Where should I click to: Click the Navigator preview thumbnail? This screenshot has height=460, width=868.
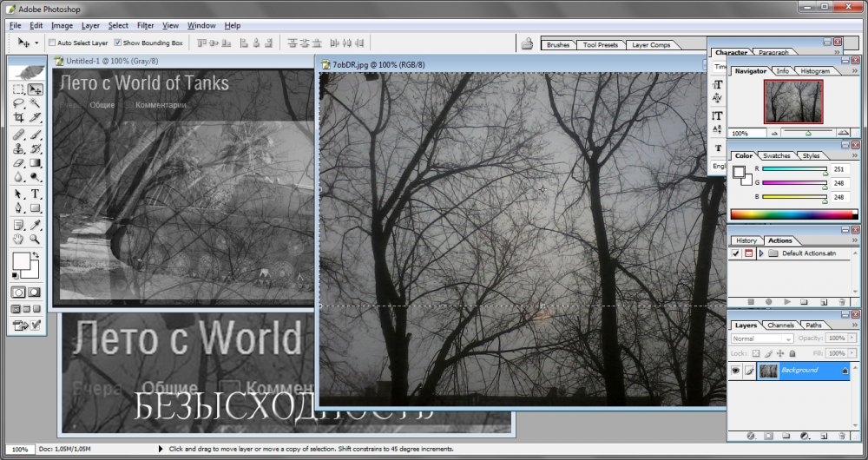point(792,102)
